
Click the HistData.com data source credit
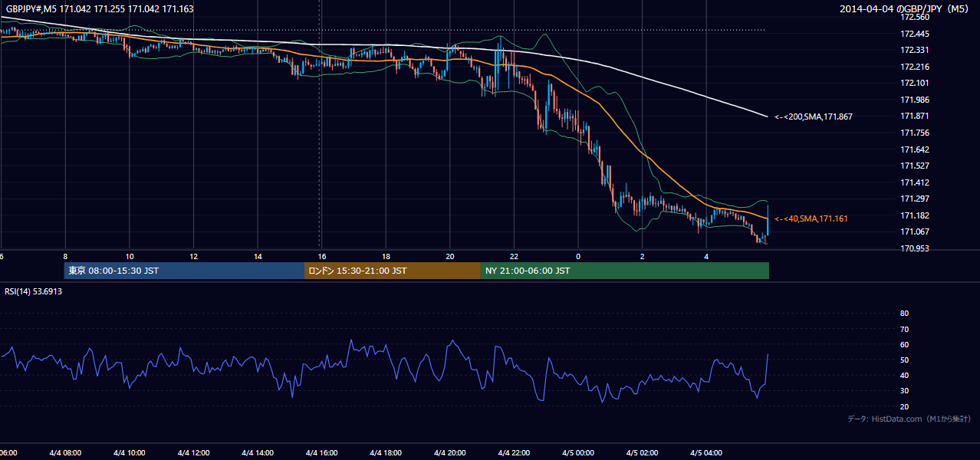pyautogui.click(x=909, y=419)
